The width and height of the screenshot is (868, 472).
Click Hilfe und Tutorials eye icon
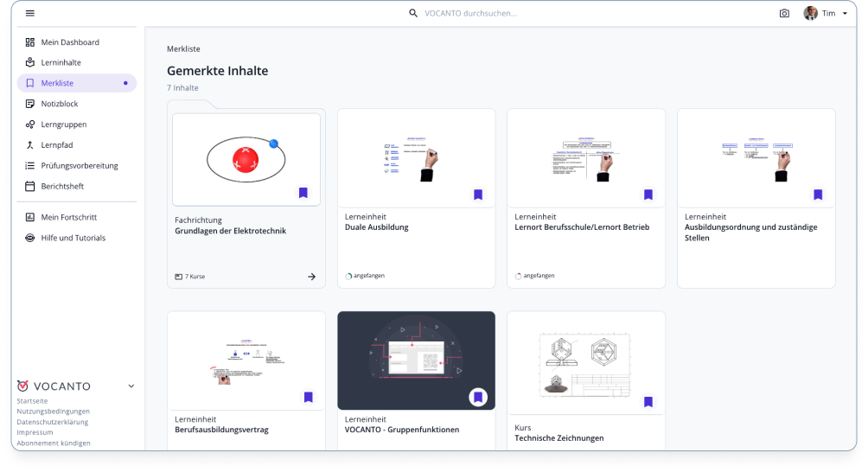tap(30, 238)
